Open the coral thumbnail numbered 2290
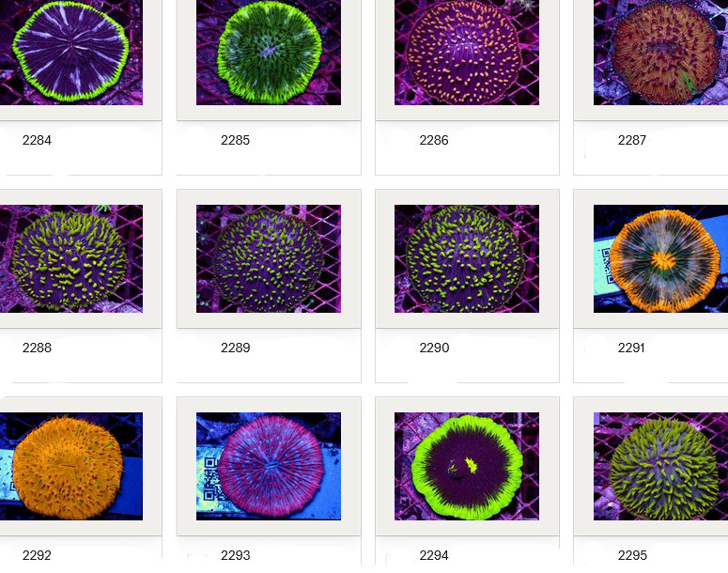 (x=467, y=258)
